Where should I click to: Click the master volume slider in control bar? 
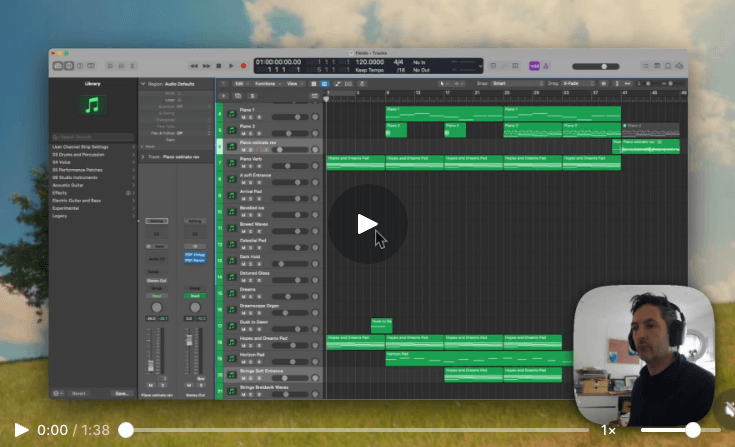point(595,67)
